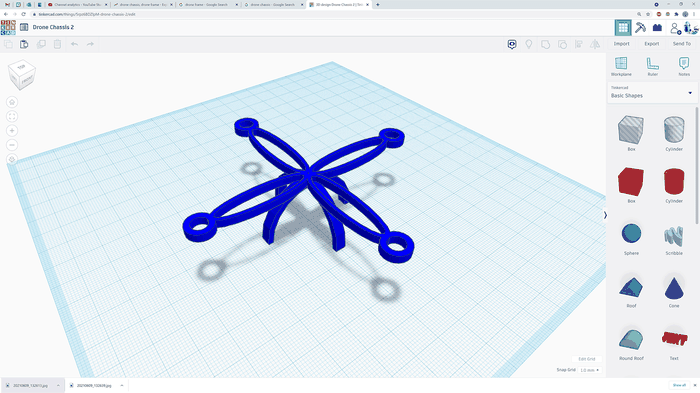Toggle the Show all view icon

point(512,44)
